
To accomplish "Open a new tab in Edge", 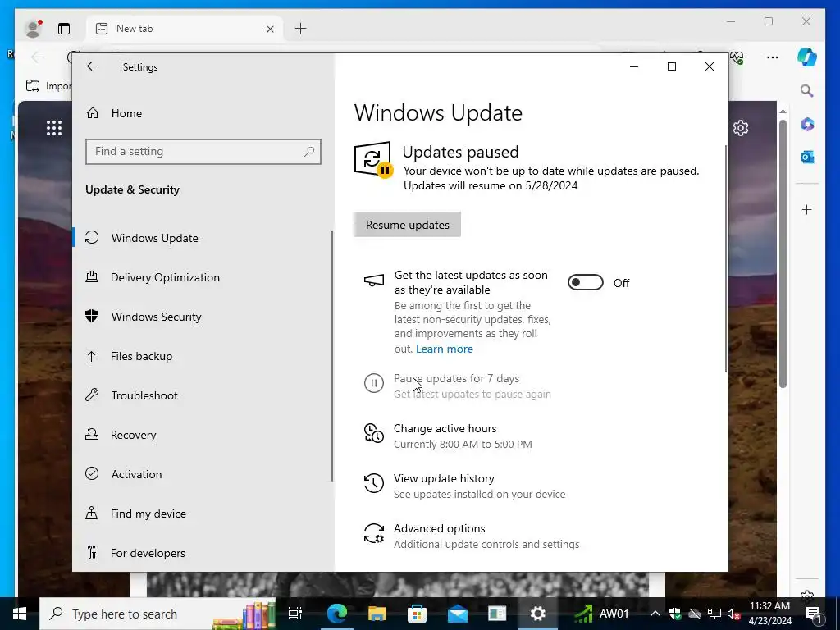I will [300, 29].
